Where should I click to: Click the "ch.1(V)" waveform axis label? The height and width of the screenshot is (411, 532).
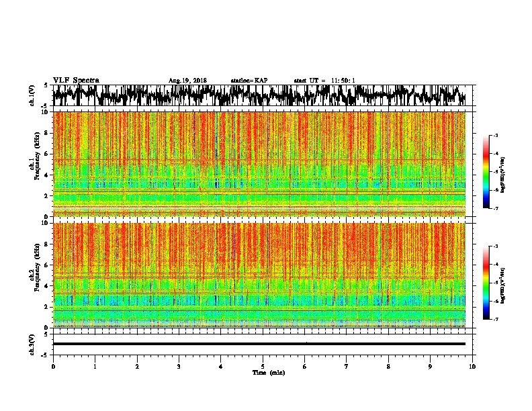pos(32,95)
